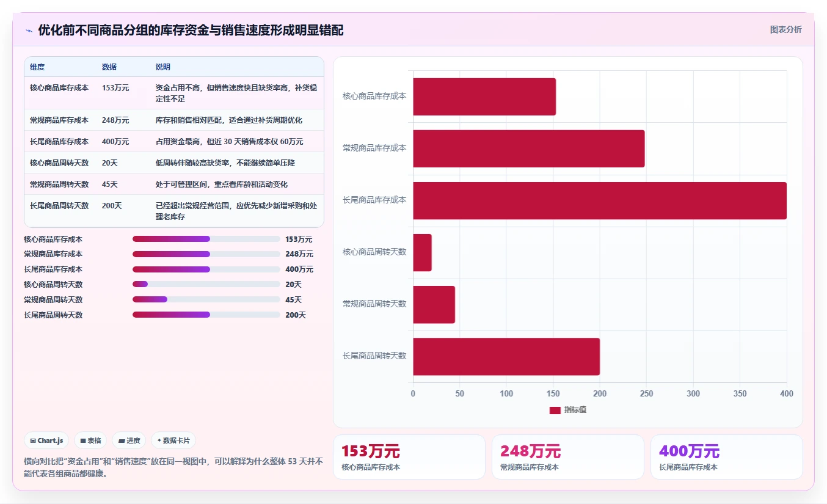The height and width of the screenshot is (504, 827).
Task: Click the 核心商品库存成本 progress bar
Action: 206,239
